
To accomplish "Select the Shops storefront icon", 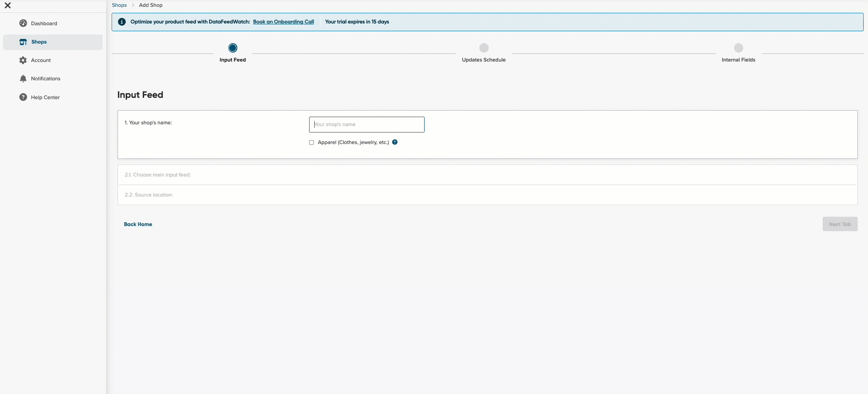I will pos(23,42).
